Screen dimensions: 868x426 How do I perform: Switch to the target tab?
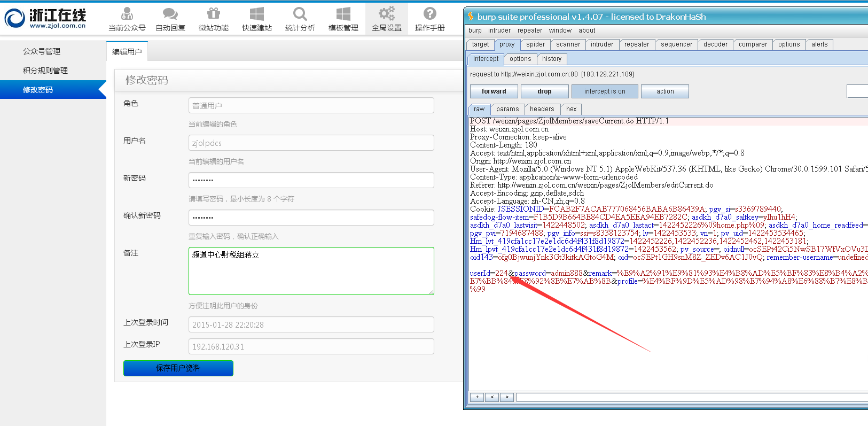pos(480,44)
